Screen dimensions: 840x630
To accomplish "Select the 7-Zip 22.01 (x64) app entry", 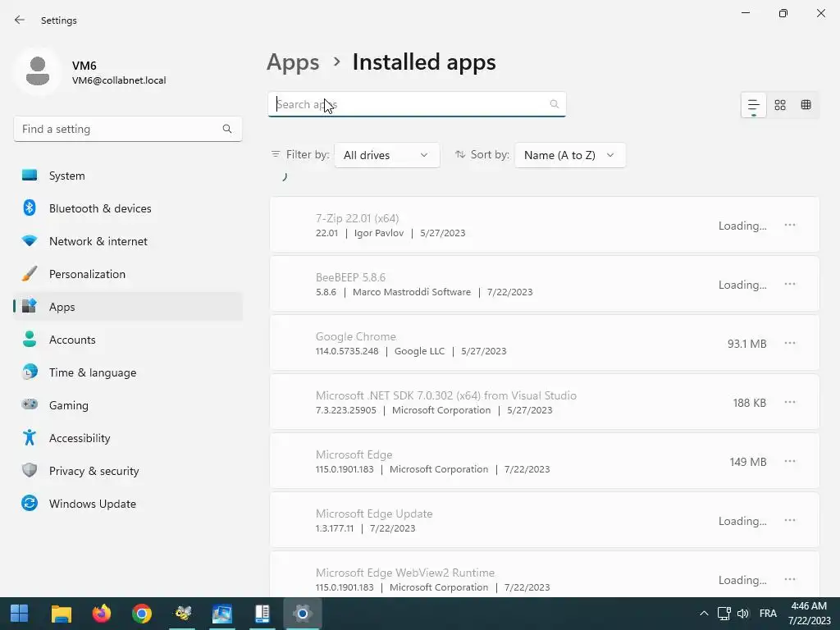I will point(545,225).
